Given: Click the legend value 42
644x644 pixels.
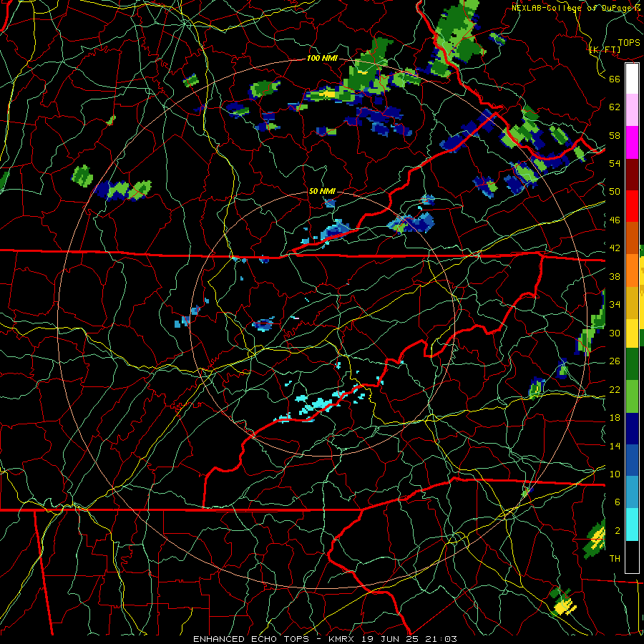Looking at the screenshot, I should click(x=615, y=248).
